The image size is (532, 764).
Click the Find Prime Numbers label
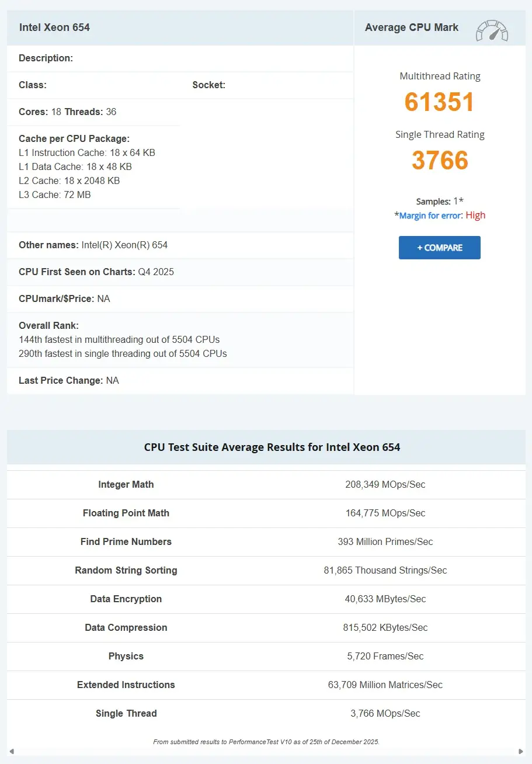[x=126, y=542]
